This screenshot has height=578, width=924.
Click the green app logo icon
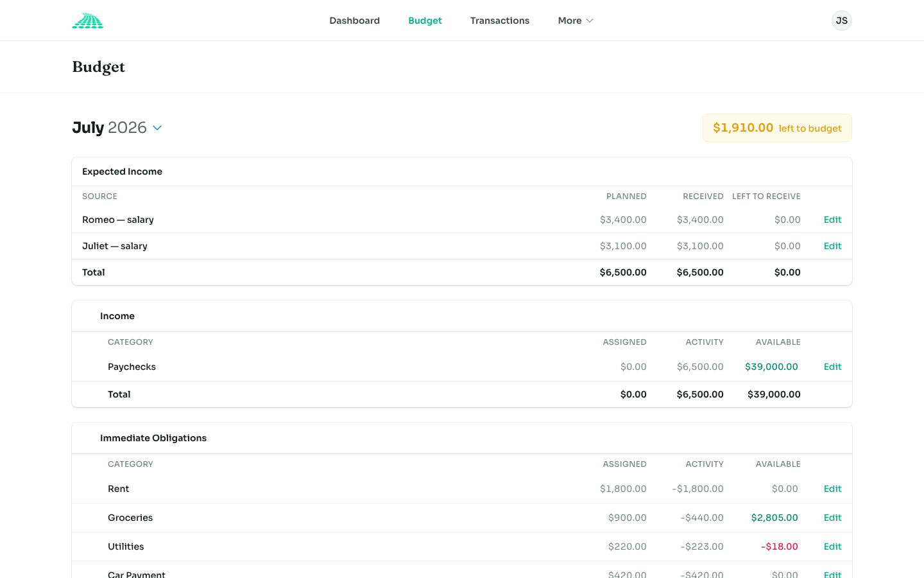(87, 21)
